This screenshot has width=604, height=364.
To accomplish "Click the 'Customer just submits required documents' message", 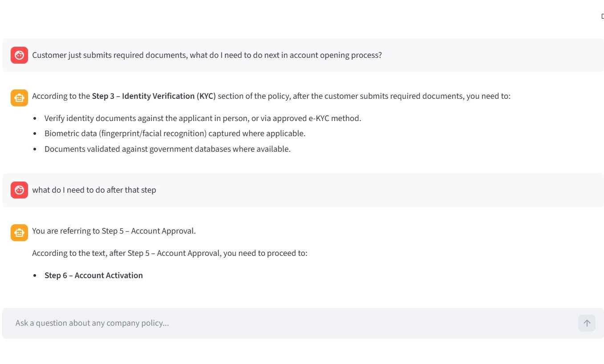I will [x=207, y=55].
